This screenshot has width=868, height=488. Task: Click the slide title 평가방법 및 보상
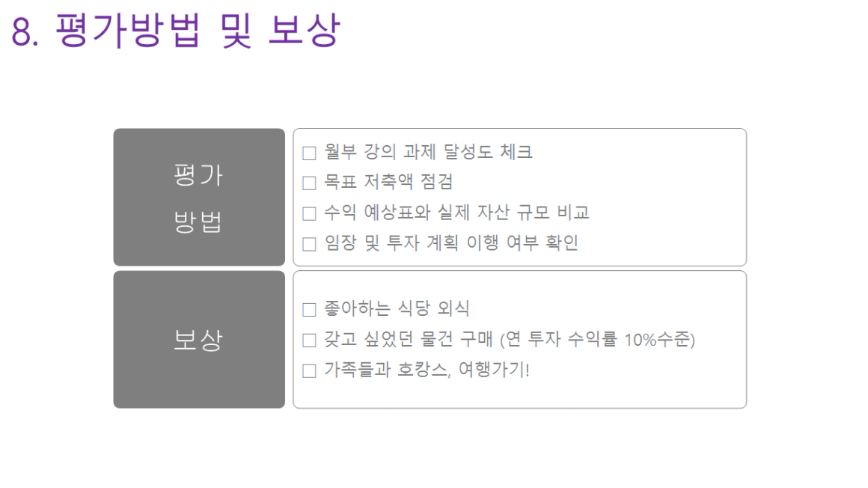click(198, 30)
